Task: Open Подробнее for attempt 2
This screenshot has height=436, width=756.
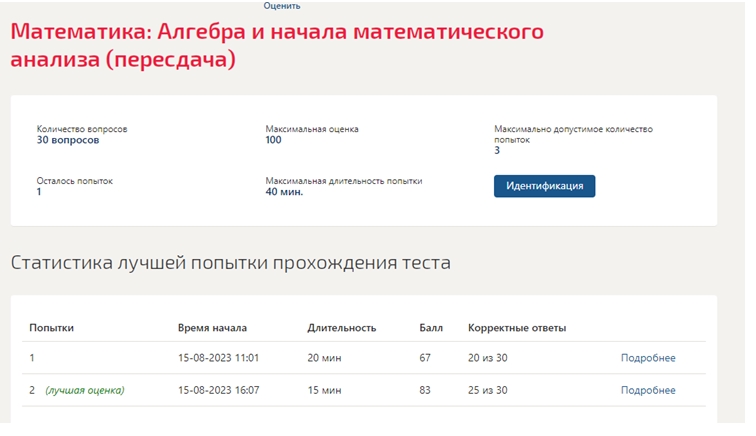Action: click(648, 390)
